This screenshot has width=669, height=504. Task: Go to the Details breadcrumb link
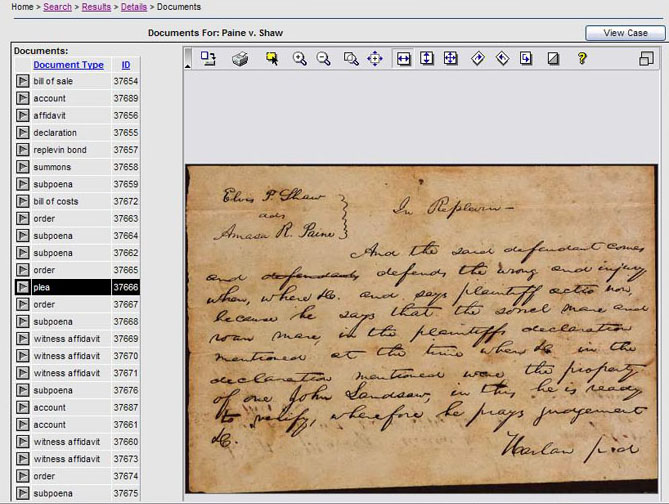134,7
